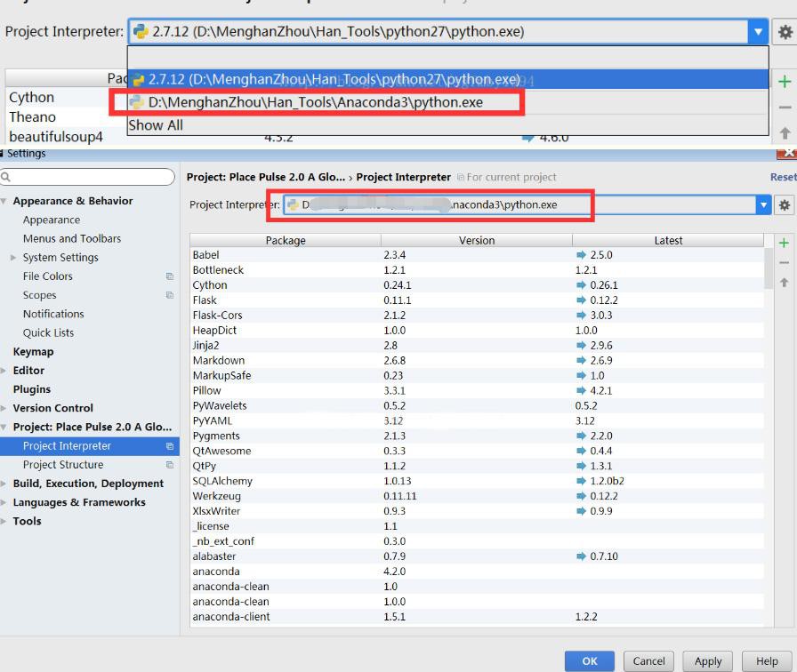797x672 pixels.
Task: Open Plugins settings
Action: pos(31,389)
